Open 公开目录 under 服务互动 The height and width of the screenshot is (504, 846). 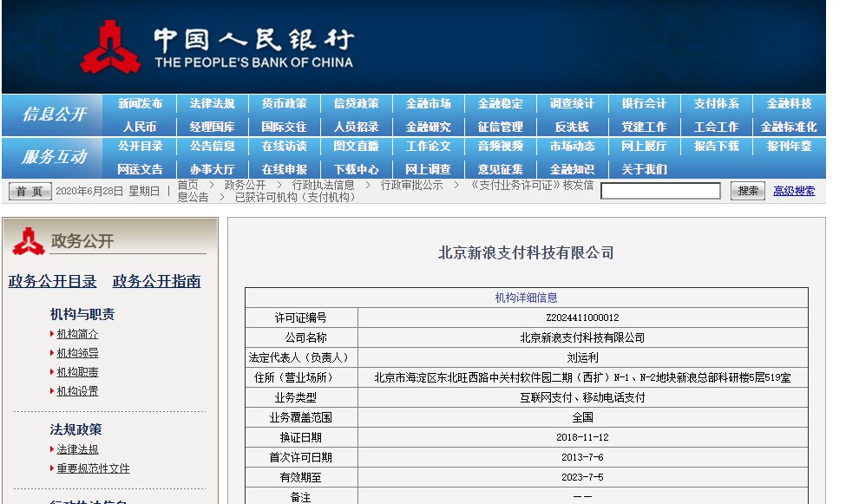[x=140, y=147]
